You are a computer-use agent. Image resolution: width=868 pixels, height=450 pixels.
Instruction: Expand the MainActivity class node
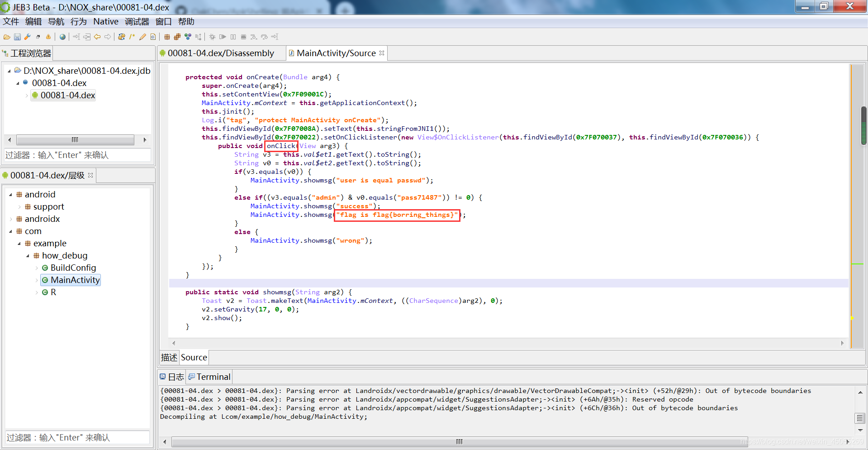(36, 280)
